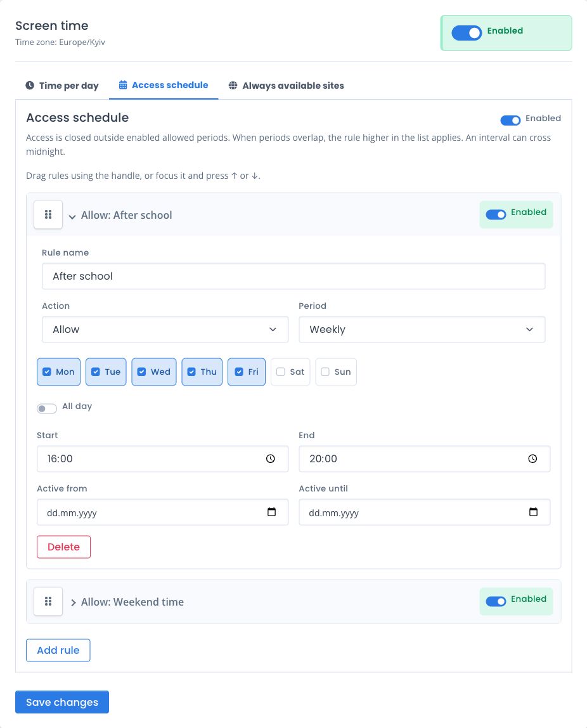Image resolution: width=587 pixels, height=728 pixels.
Task: Expand the Allow: Weekend time rule
Action: 126,602
